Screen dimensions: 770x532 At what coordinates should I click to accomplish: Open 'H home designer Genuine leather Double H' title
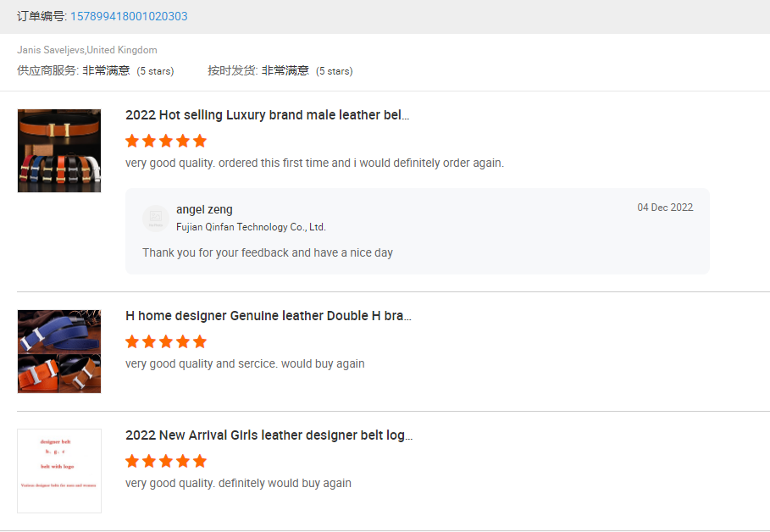(x=269, y=316)
